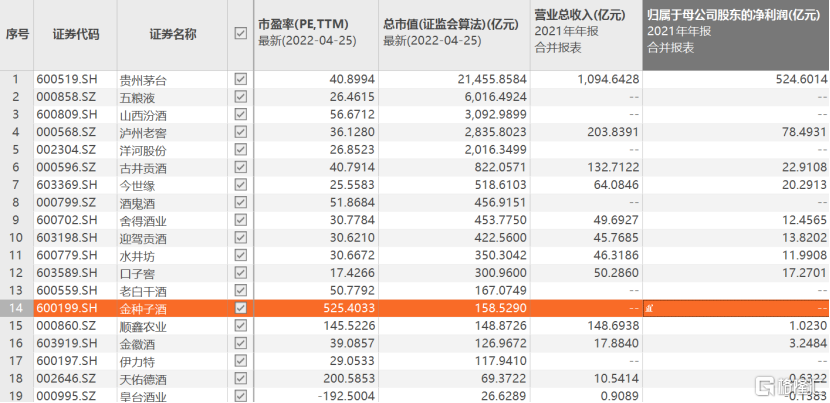Toggle the checkbox for 顺鑫农业 row
Viewport: 830px width, 403px height.
click(x=240, y=325)
